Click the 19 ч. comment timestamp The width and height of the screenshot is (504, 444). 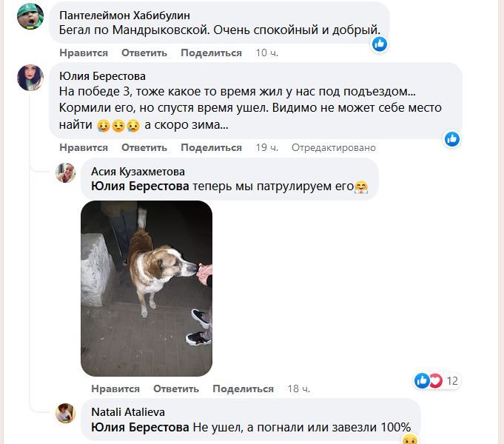point(266,147)
